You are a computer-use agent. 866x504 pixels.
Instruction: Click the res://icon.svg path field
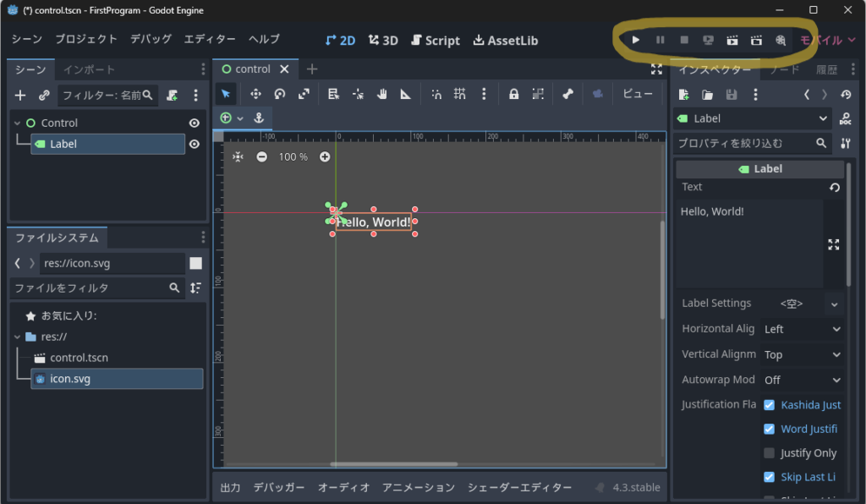point(112,263)
